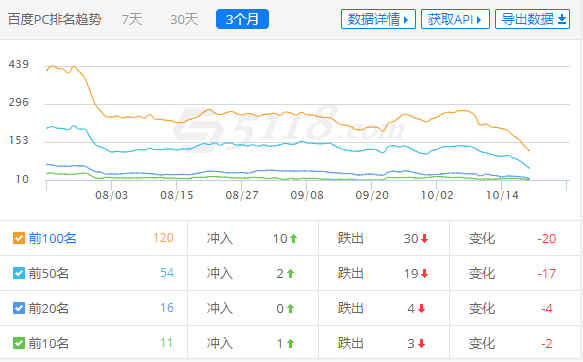The image size is (583, 362).
Task: Toggle the blue 前20名 checkbox
Action: (19, 308)
